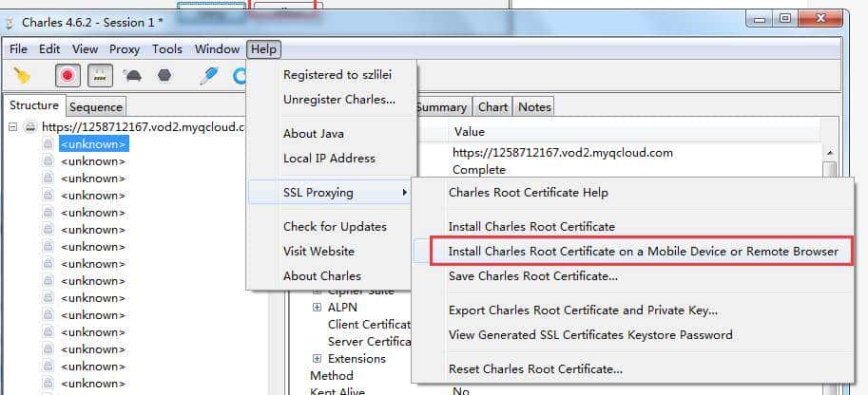The width and height of the screenshot is (868, 395).
Task: Click the Complete status value
Action: (479, 169)
